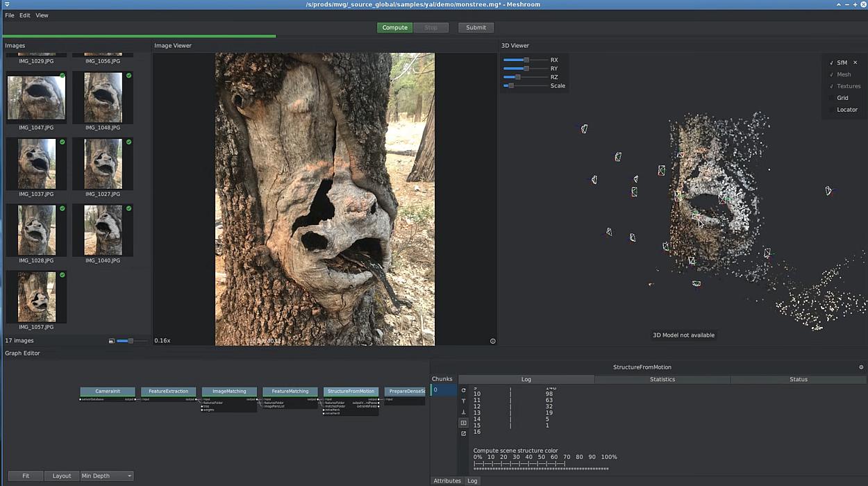Click the green check badge on IMG_1047

62,76
